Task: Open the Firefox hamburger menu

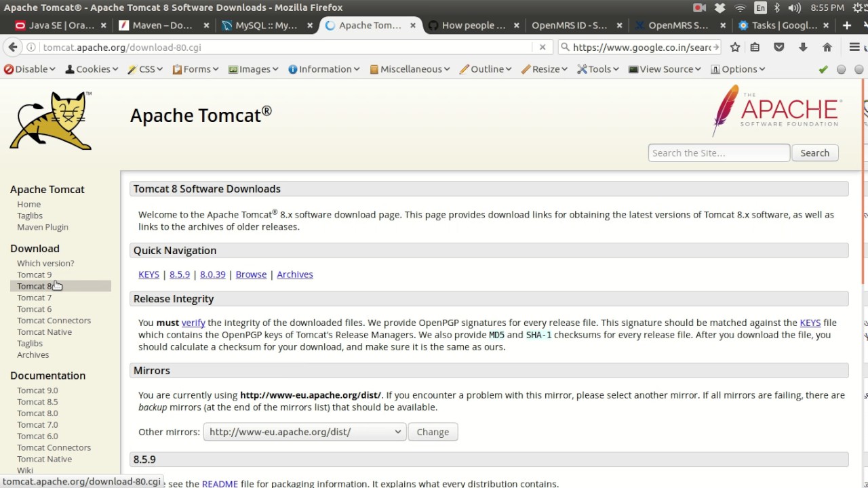Action: tap(854, 47)
